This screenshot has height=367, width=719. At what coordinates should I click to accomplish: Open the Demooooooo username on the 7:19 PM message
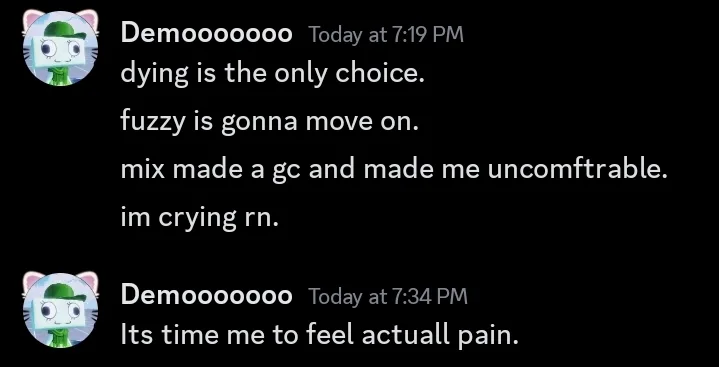point(206,34)
